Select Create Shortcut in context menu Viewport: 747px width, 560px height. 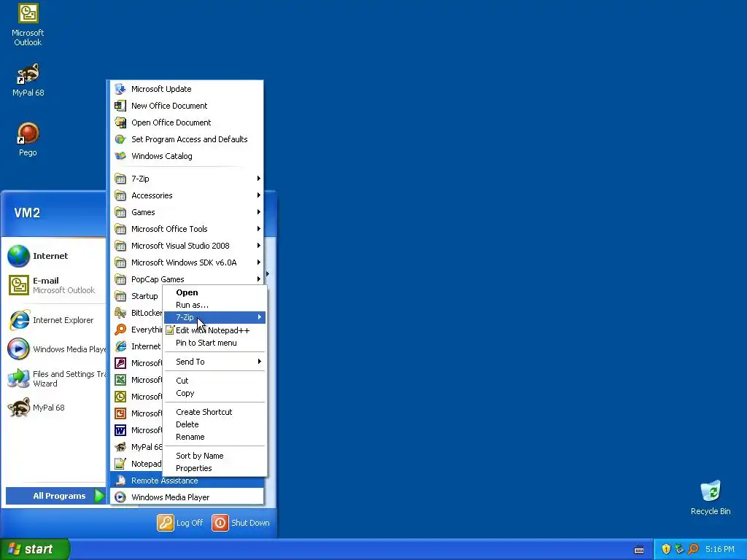[215, 412]
